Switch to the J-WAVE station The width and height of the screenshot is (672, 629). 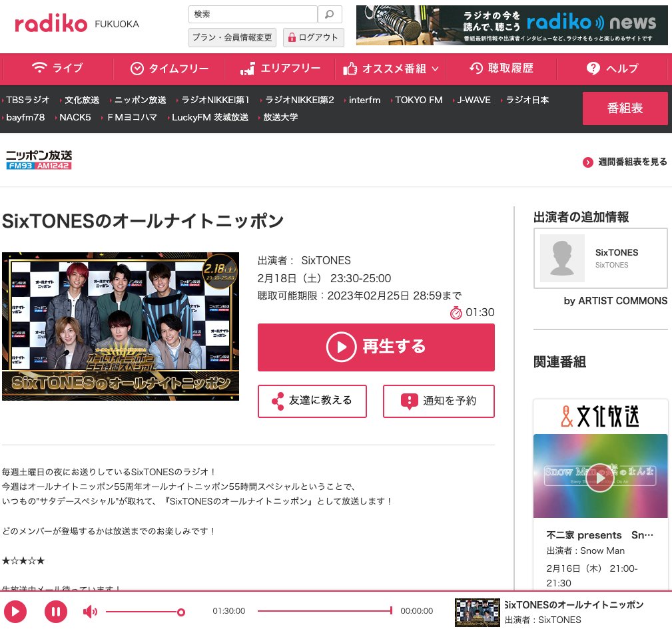(x=473, y=100)
